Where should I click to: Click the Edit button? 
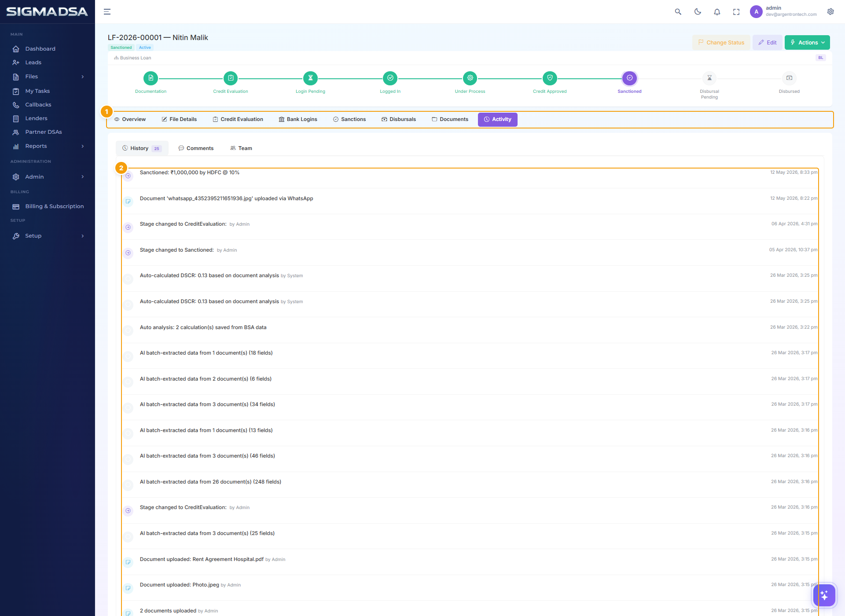[767, 43]
